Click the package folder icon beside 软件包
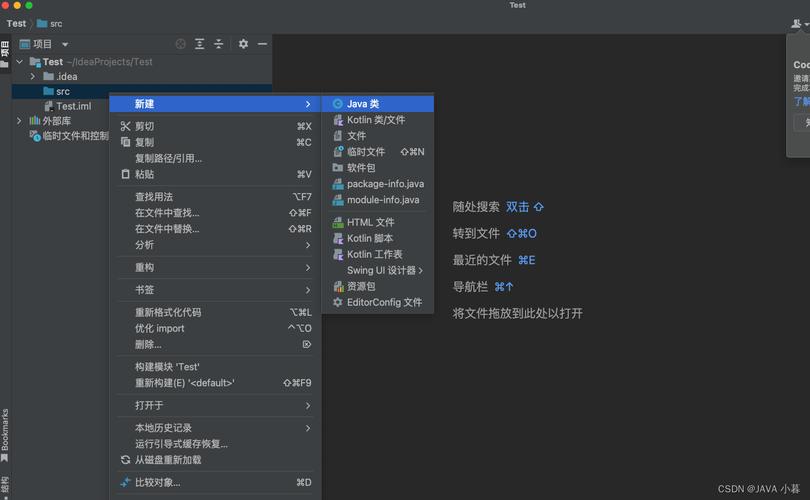The height and width of the screenshot is (500, 810). [x=338, y=167]
